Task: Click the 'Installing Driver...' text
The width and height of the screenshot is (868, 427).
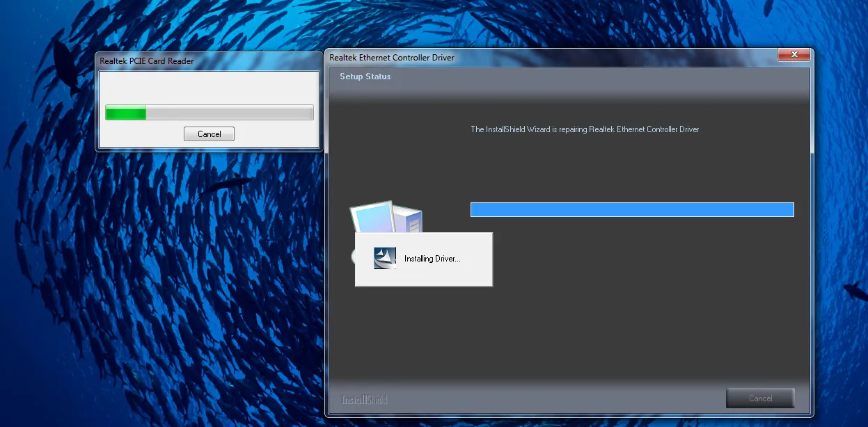Action: tap(432, 259)
